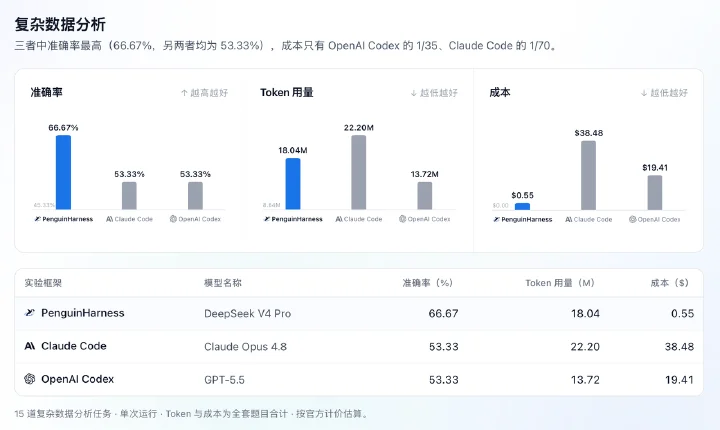Click the 复杂数据分析 page heading
Image resolution: width=720 pixels, height=430 pixels.
[x=60, y=24]
